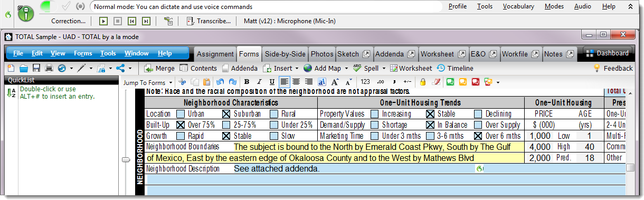Open the Jump To Forms dropdown
This screenshot has height=200, width=644.
147,82
